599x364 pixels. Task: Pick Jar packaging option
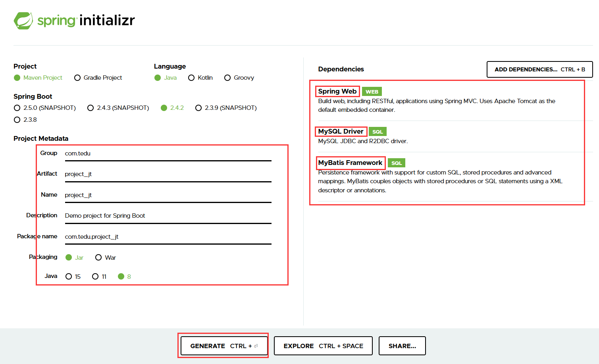[74, 258]
